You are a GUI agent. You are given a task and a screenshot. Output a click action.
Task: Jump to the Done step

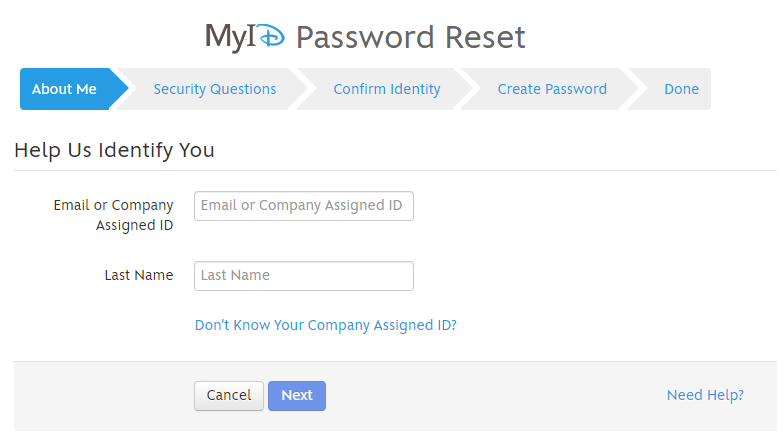[x=681, y=89]
